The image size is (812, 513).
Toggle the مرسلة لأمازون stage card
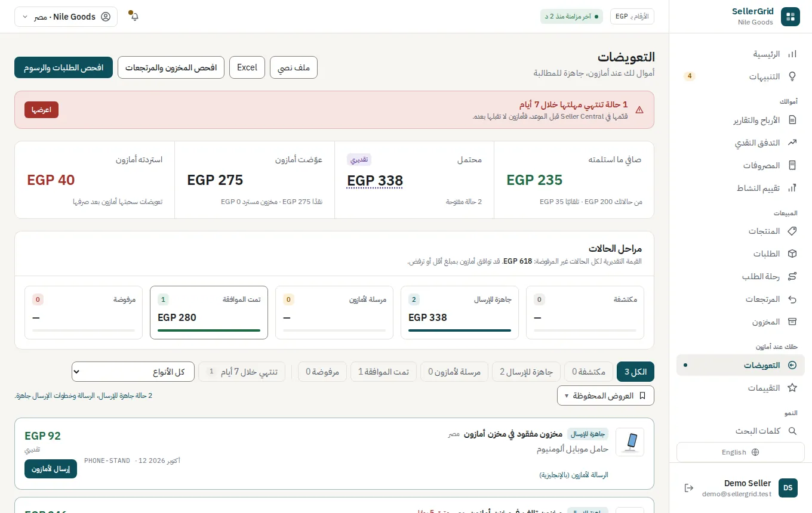pyautogui.click(x=335, y=313)
